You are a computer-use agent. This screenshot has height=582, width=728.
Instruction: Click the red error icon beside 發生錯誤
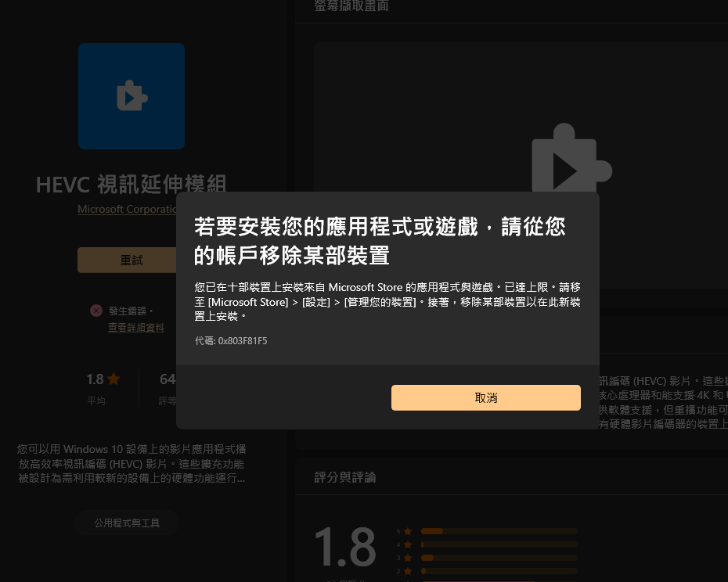coord(96,311)
